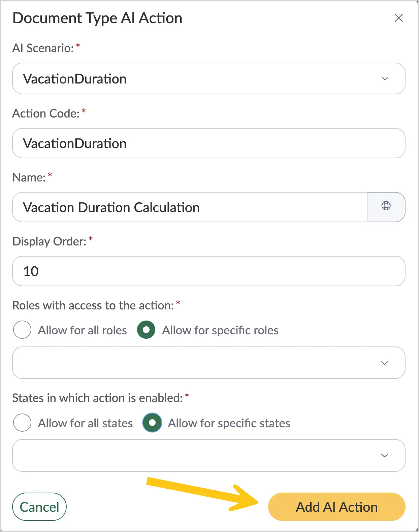Image resolution: width=419 pixels, height=532 pixels.
Task: Click the Add AI Action button
Action: coord(336,507)
